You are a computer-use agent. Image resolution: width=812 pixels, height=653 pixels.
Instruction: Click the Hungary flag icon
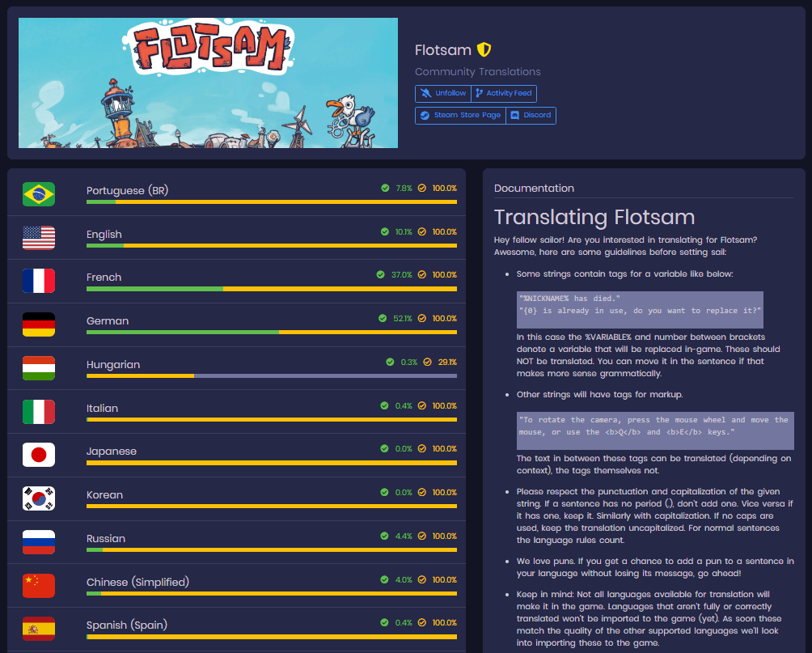coord(39,368)
